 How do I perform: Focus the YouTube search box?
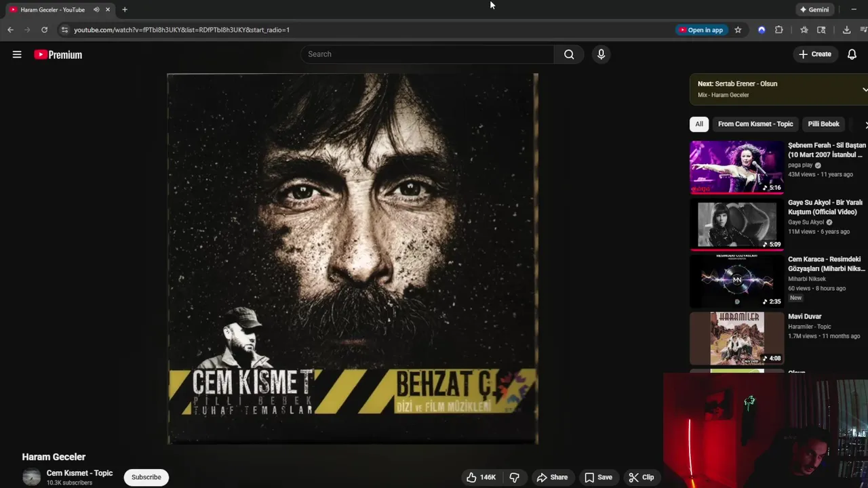click(427, 54)
